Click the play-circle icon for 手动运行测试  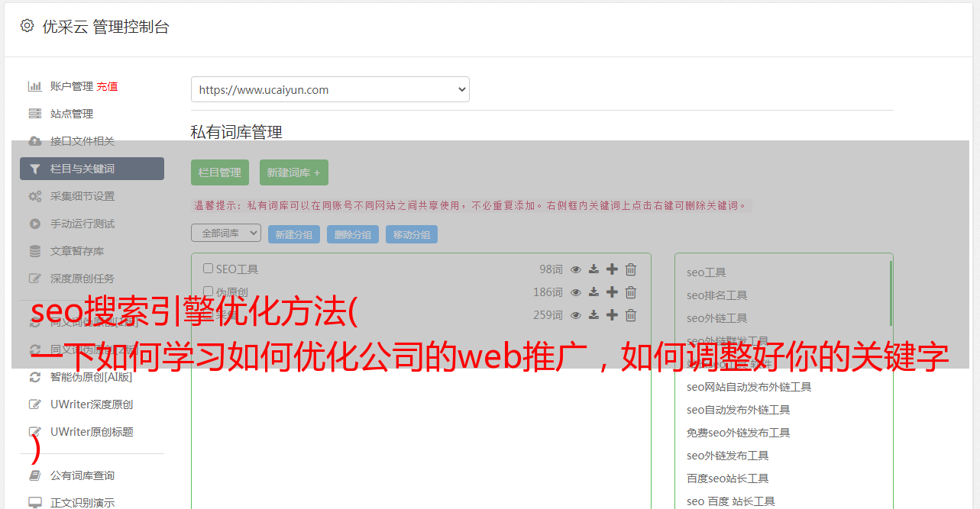coord(34,224)
